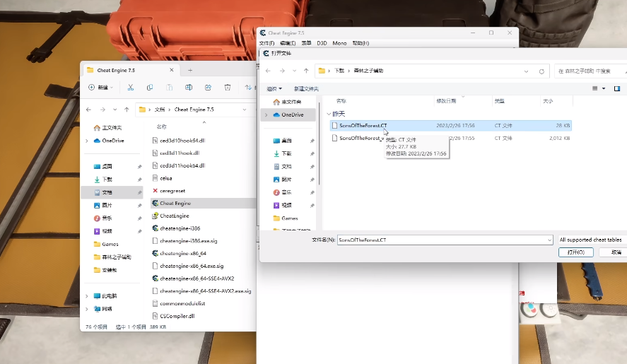Click the 打开(O) button

575,252
